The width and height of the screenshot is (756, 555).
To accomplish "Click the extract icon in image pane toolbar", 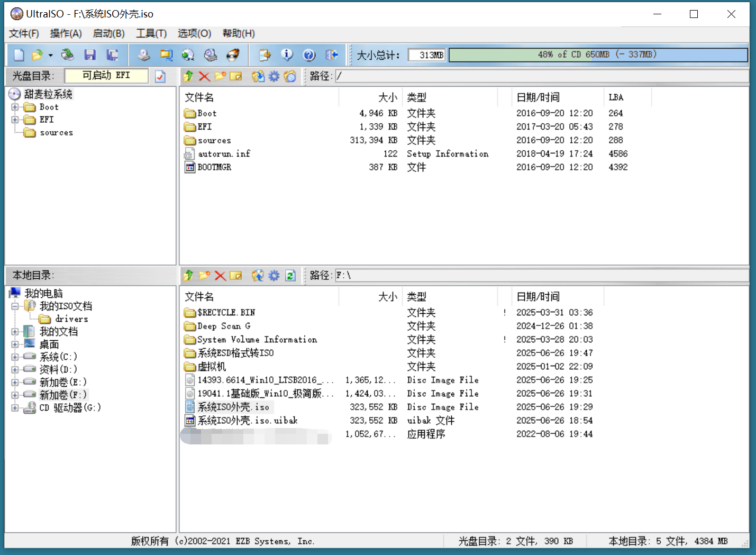I will tap(258, 77).
